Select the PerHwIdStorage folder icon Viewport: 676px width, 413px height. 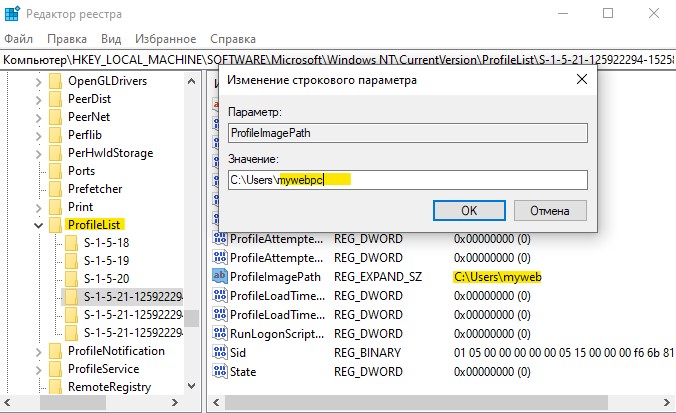(x=56, y=153)
